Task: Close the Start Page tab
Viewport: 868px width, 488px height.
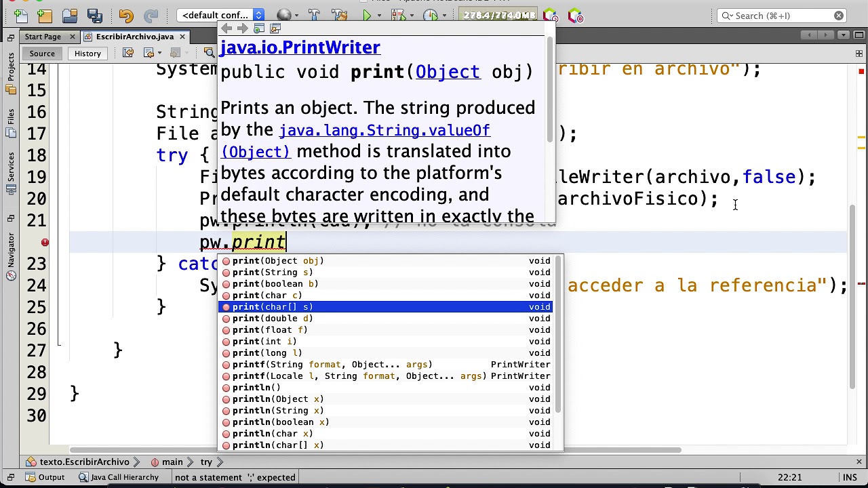Action: pos(73,37)
